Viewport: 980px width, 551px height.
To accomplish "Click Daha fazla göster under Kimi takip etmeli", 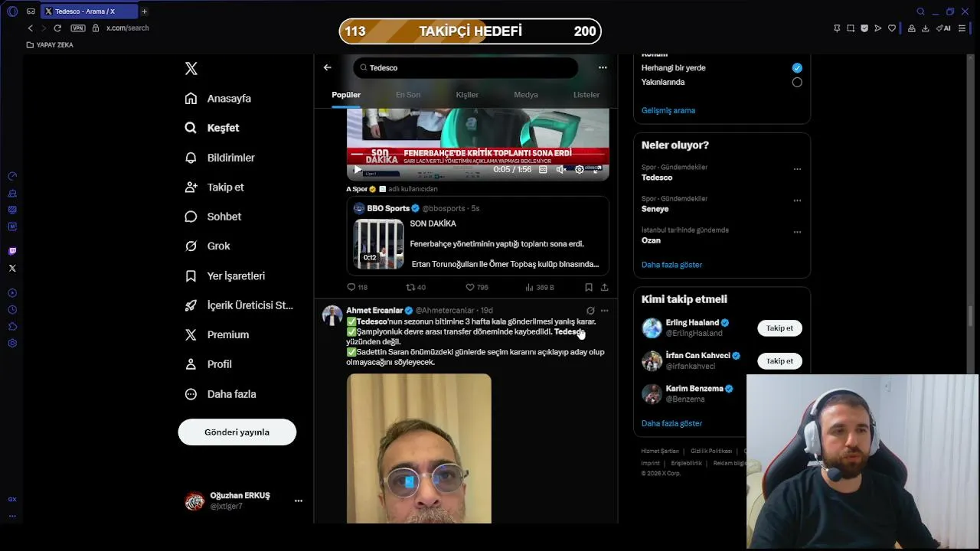I will click(x=671, y=423).
